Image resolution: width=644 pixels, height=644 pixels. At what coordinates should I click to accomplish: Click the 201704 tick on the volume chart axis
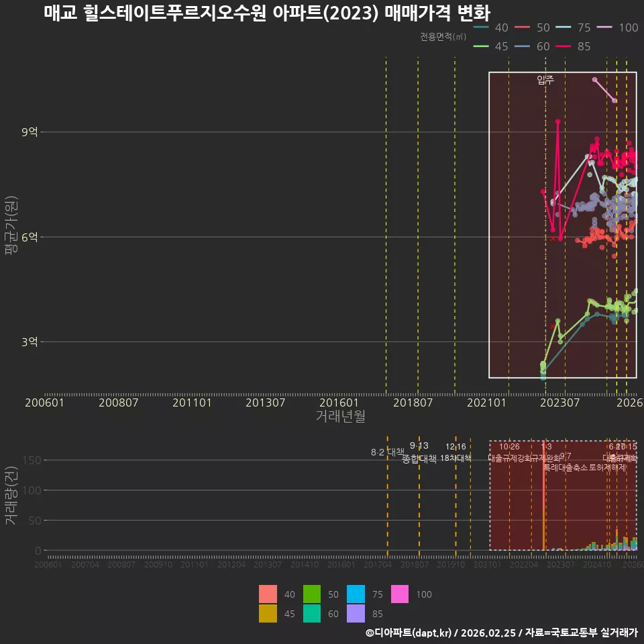pos(378,564)
